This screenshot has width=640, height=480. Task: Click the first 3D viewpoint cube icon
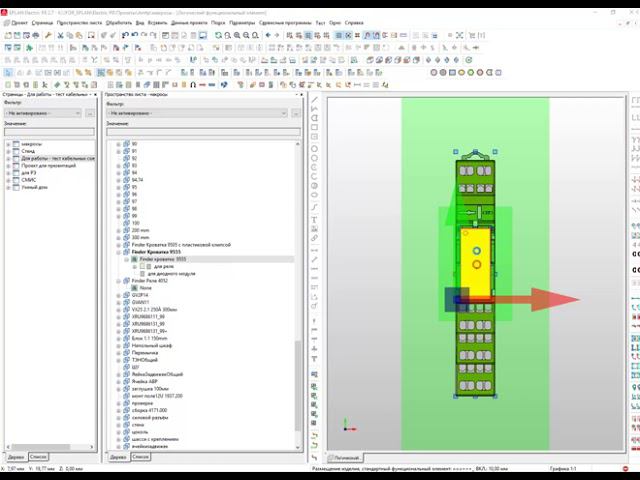coord(370,60)
